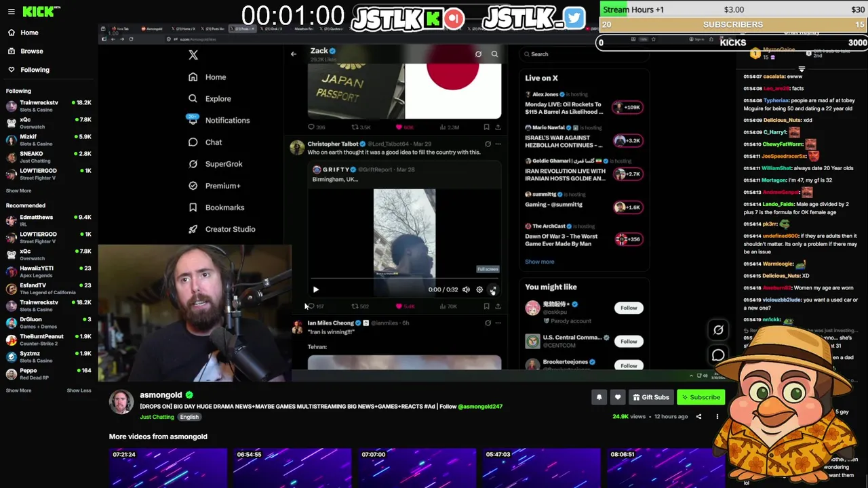The image size is (868, 488).
Task: Open tweet video settings gear
Action: coord(479,289)
